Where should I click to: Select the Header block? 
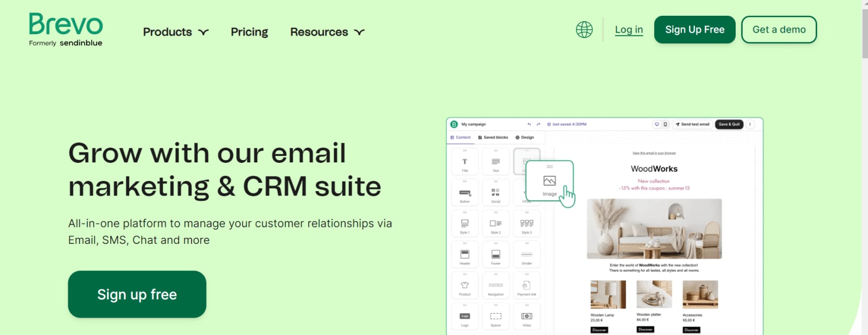pyautogui.click(x=465, y=255)
